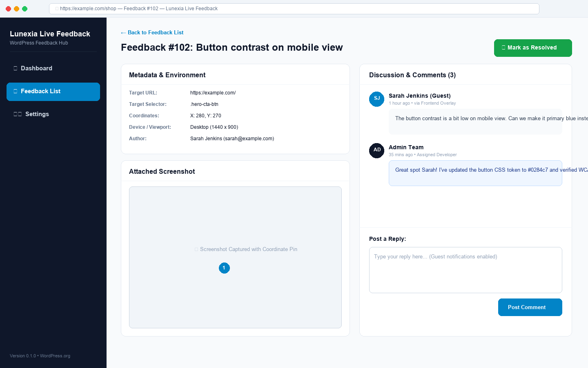Select the .hero-cta-btn selector value

coord(204,104)
